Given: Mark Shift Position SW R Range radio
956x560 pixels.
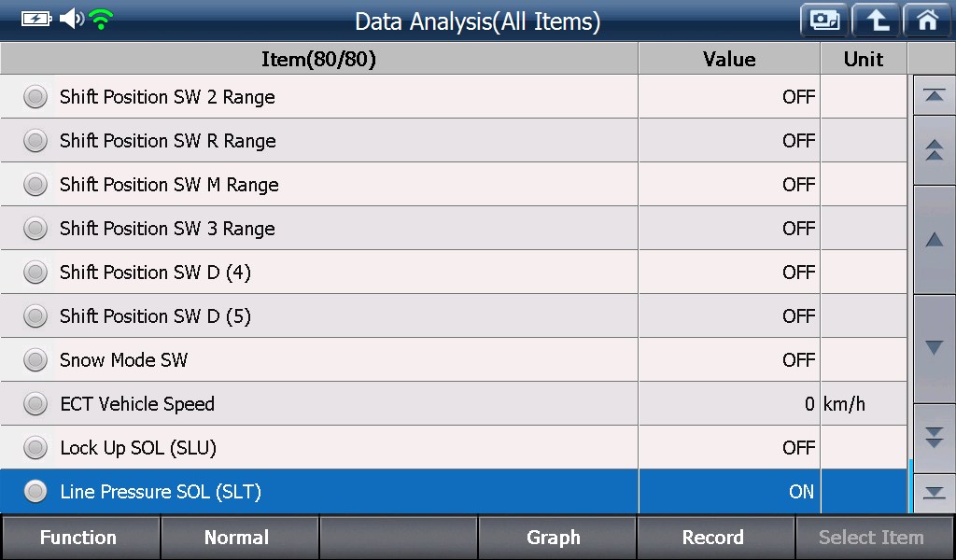Looking at the screenshot, I should pos(35,141).
